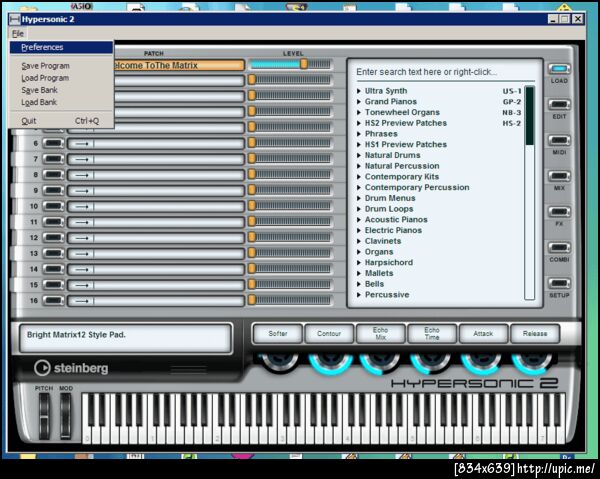Click the arrow icon in slot 8
This screenshot has width=600, height=479.
pos(82,175)
